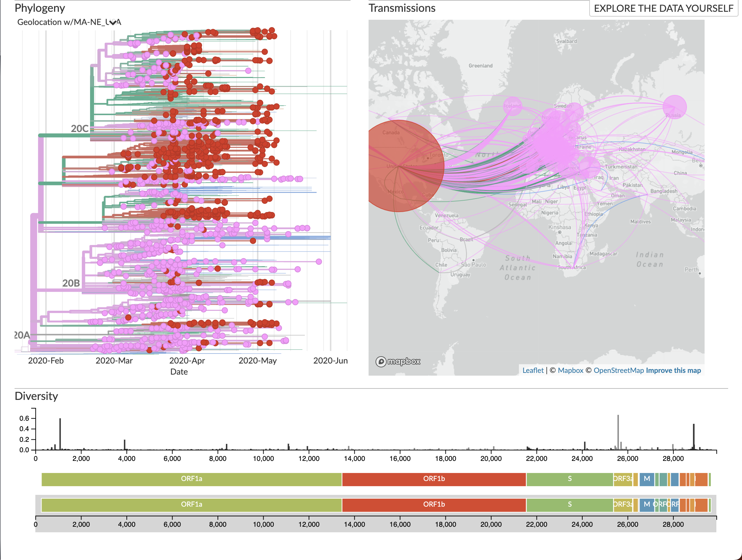Screen dimensions: 742x560
Task: Select the 20B clade branch label
Action: [x=71, y=283]
